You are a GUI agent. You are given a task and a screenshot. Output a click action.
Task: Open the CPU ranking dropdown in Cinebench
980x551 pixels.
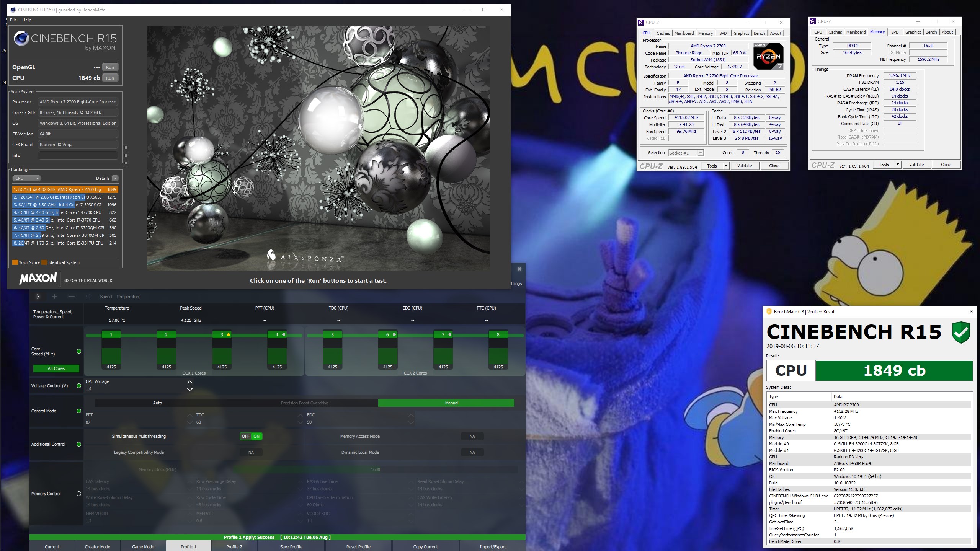[x=27, y=178]
